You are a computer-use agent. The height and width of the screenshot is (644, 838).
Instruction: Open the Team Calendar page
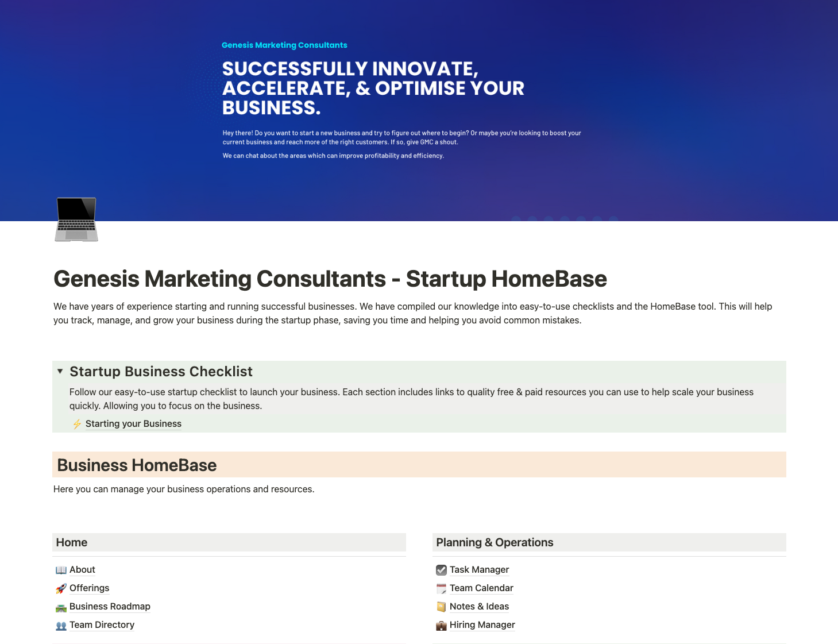tap(481, 588)
